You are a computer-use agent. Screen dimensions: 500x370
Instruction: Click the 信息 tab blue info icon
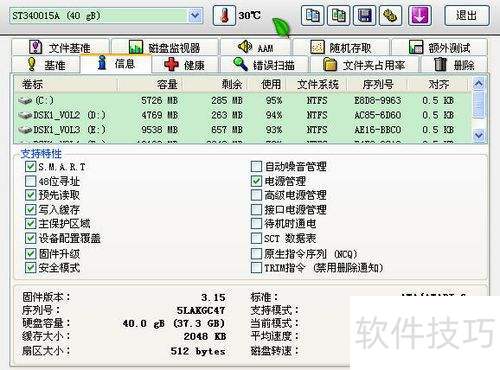click(x=102, y=62)
